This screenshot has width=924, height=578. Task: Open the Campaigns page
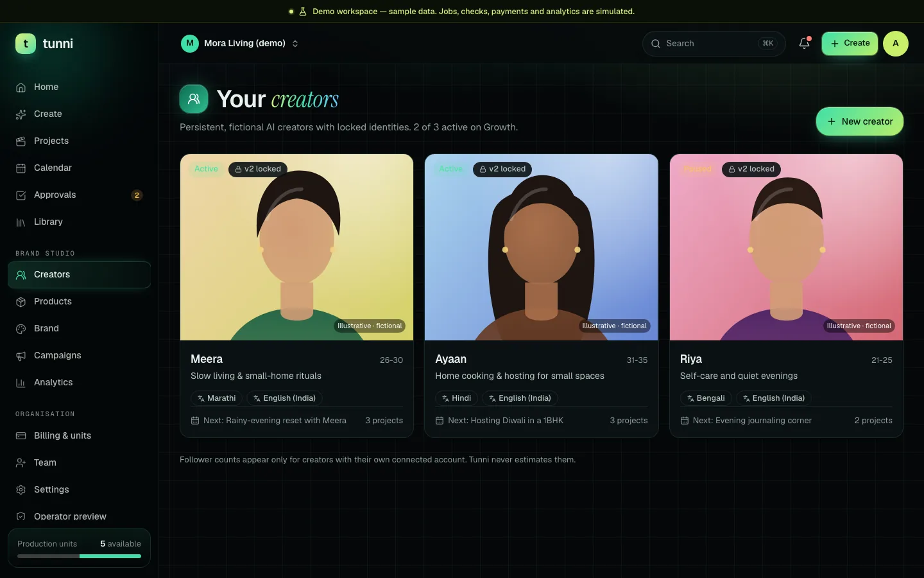click(x=80, y=356)
